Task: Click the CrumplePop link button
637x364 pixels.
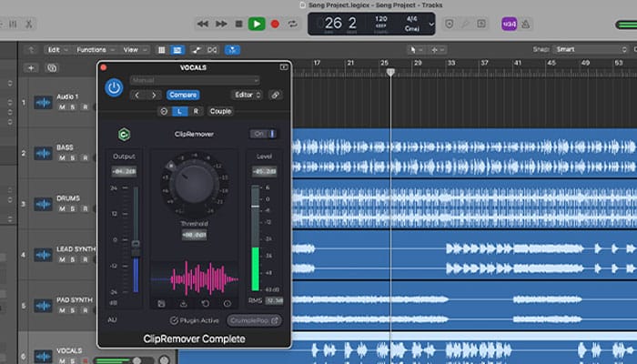Action: 254,320
